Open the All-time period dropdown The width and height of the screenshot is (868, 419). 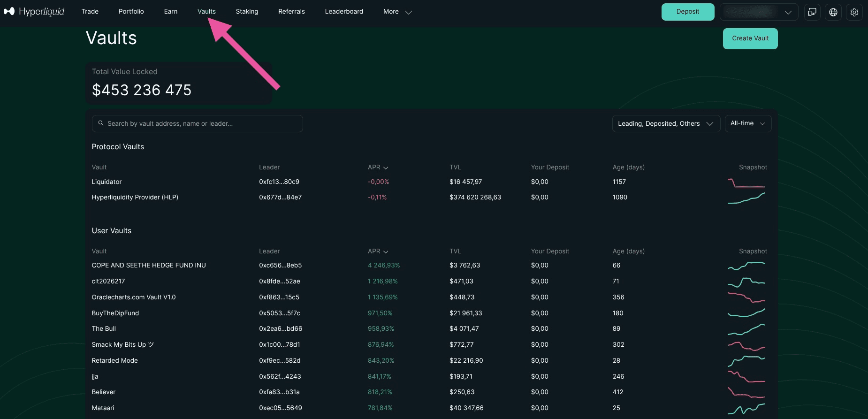pos(748,123)
